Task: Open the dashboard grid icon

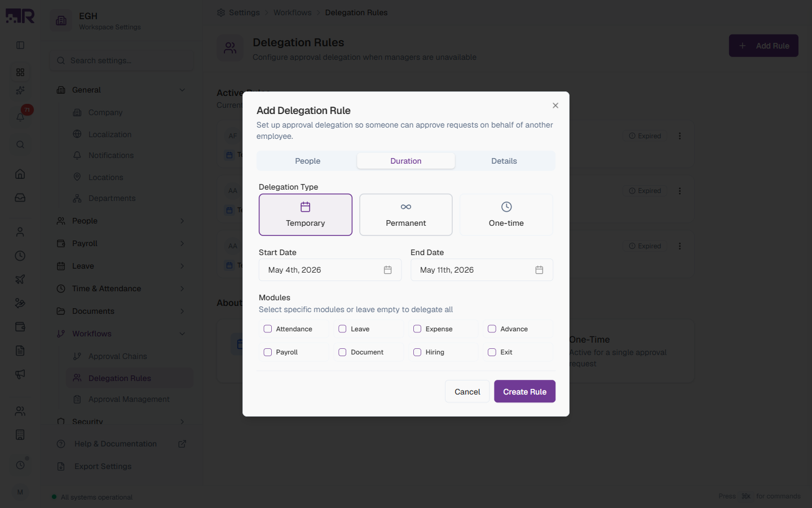Action: (20, 72)
